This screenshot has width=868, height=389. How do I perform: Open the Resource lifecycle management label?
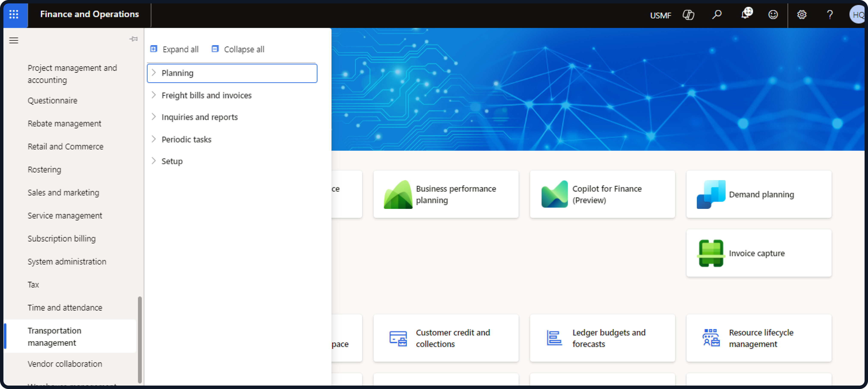761,338
